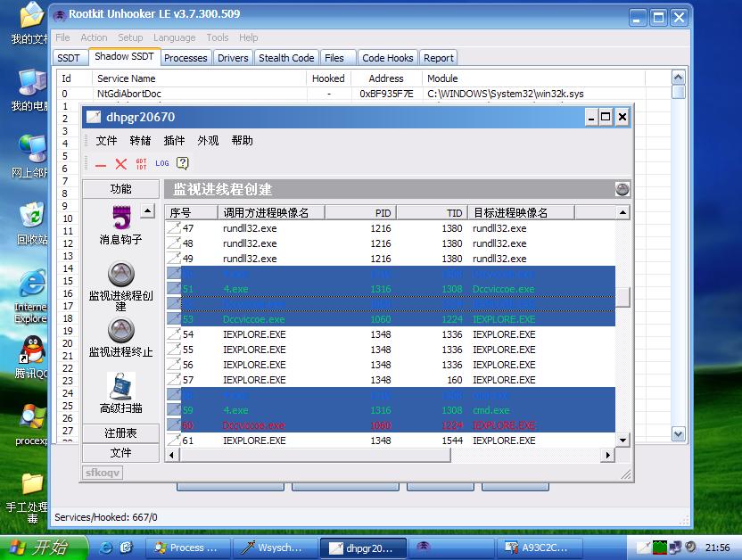Image resolution: width=742 pixels, height=560 pixels.
Task: Open the 插件 menu
Action: coord(174,141)
